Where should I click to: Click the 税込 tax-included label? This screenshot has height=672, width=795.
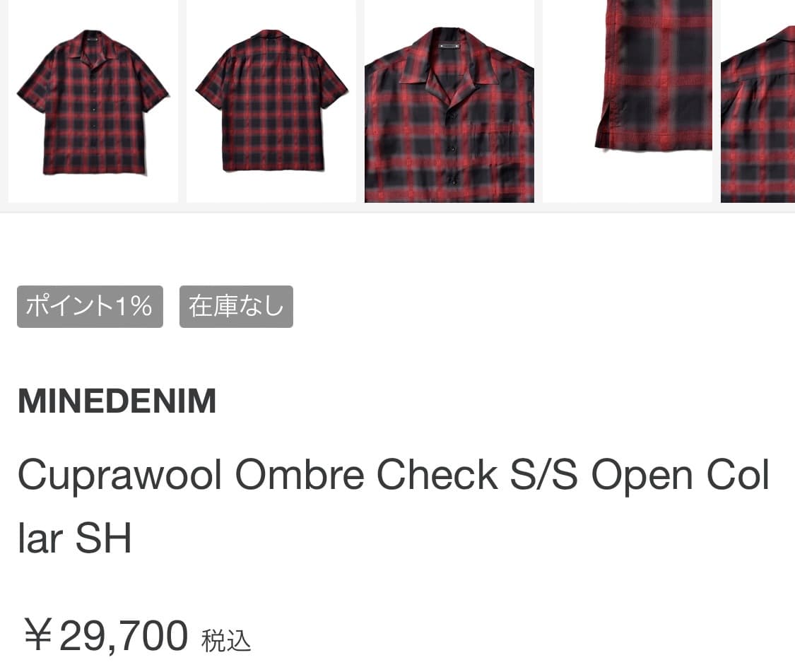pyautogui.click(x=225, y=641)
